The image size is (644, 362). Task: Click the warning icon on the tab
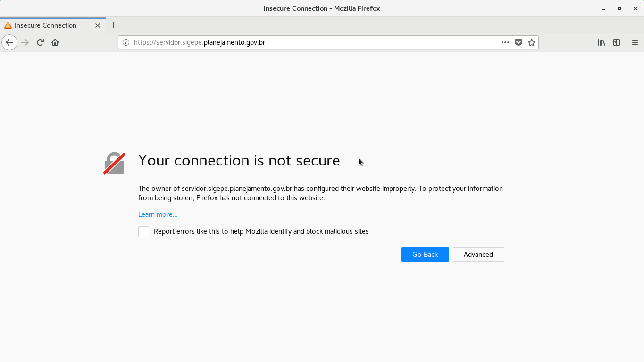(8, 25)
